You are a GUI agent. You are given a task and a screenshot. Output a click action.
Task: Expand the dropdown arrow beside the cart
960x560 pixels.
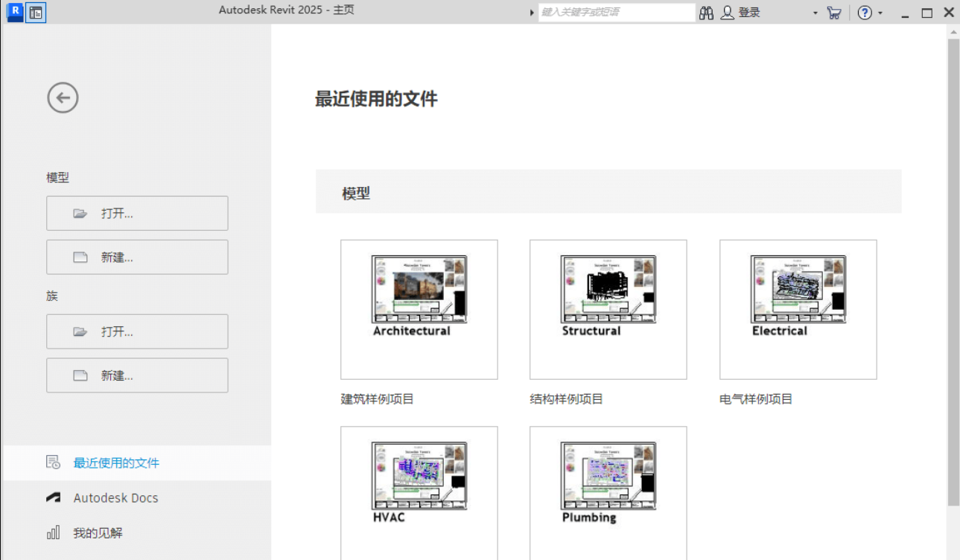click(816, 13)
